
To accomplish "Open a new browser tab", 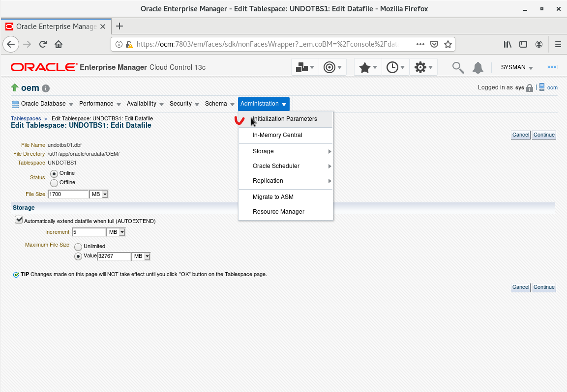I will pos(119,26).
